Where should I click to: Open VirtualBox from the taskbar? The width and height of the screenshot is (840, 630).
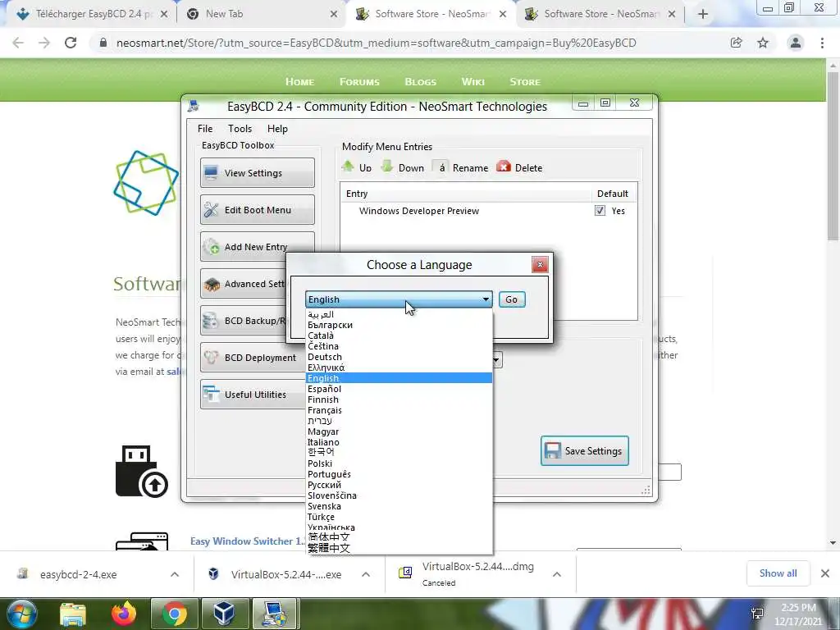pyautogui.click(x=224, y=614)
